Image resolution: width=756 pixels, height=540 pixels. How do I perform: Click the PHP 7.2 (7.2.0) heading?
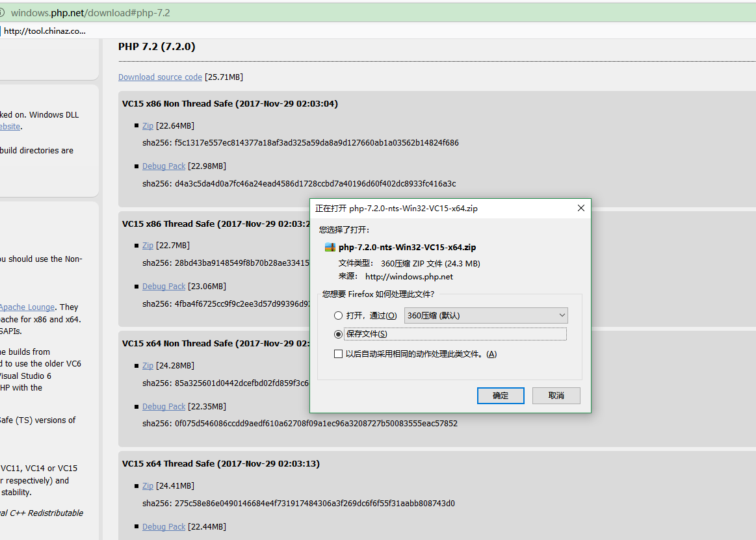click(x=157, y=47)
